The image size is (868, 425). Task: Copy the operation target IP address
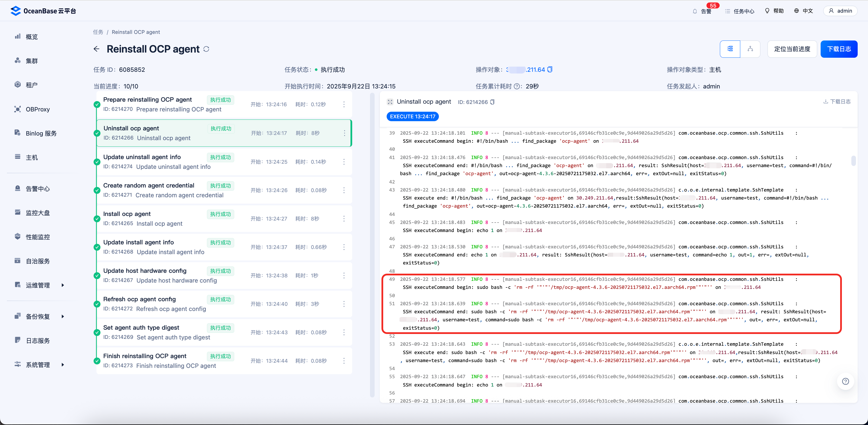click(550, 69)
